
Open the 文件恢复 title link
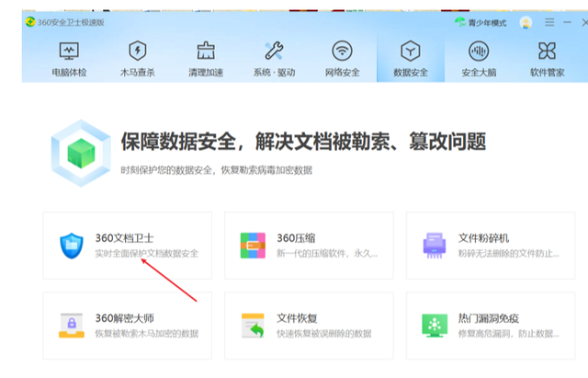tap(297, 318)
